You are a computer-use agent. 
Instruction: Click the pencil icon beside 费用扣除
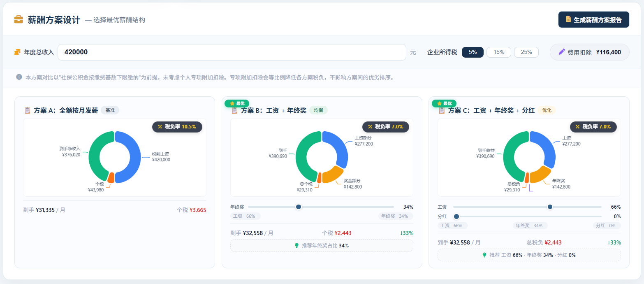coord(562,52)
